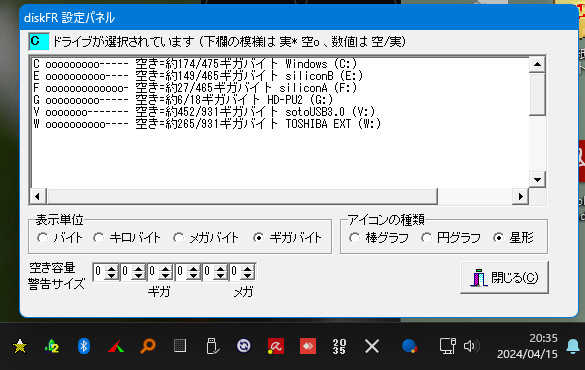Click the drive list scroll-down arrow
Image resolution: width=585 pixels, height=370 pixels.
point(537,180)
